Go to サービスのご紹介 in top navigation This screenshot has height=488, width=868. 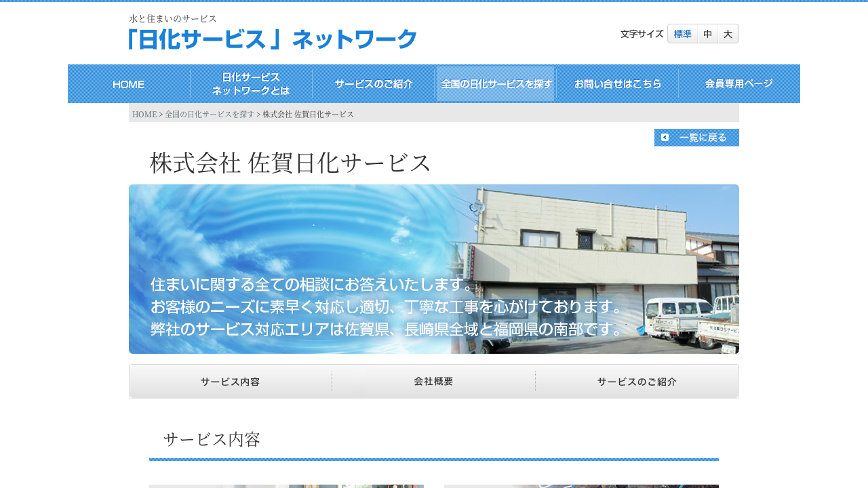pos(373,84)
